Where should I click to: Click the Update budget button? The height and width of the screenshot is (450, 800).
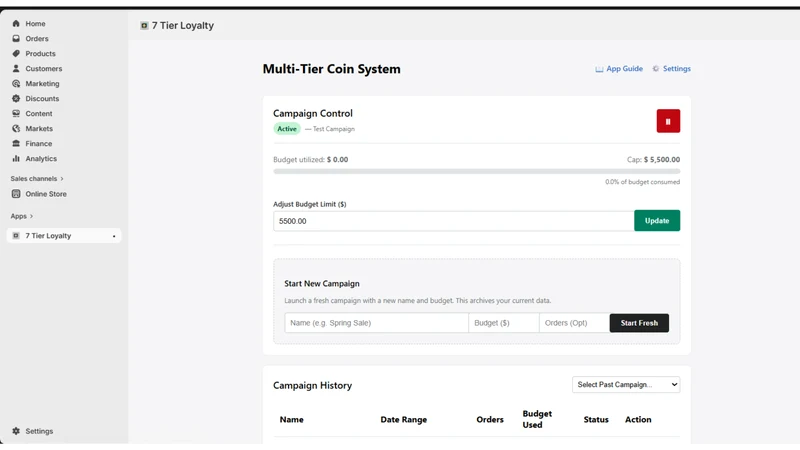657,220
